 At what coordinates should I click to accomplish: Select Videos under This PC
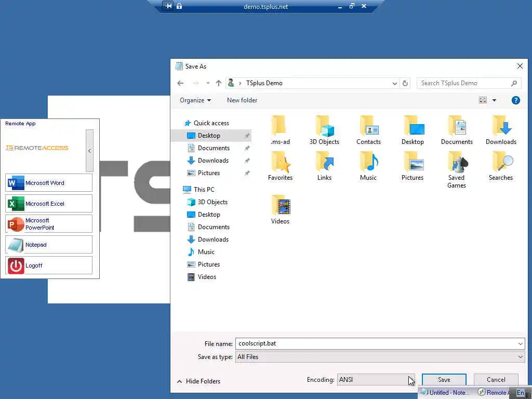[207, 277]
